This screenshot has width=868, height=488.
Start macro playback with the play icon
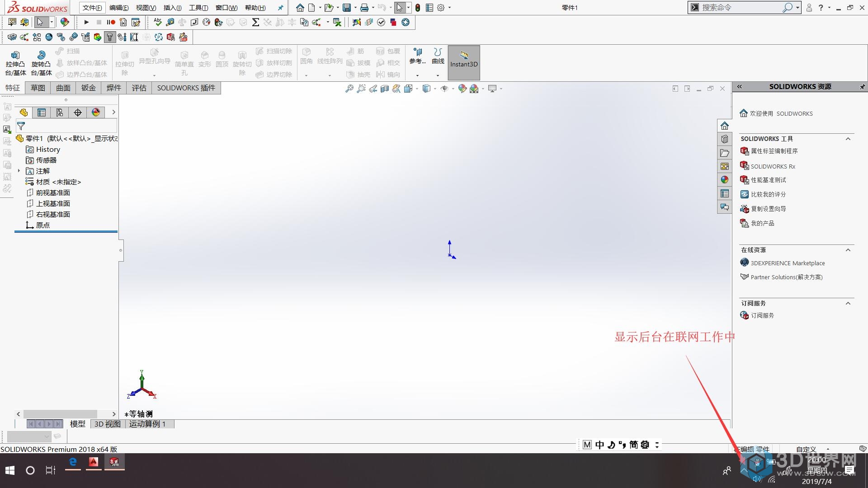pos(86,22)
